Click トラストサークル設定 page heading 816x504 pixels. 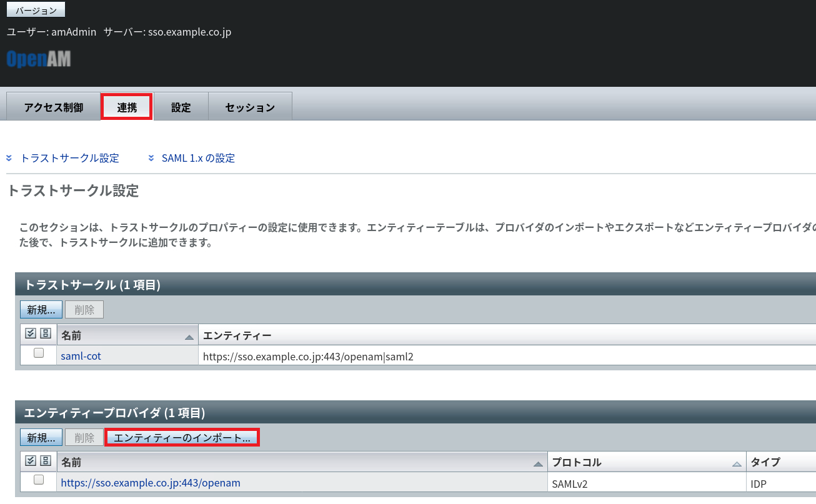72,191
